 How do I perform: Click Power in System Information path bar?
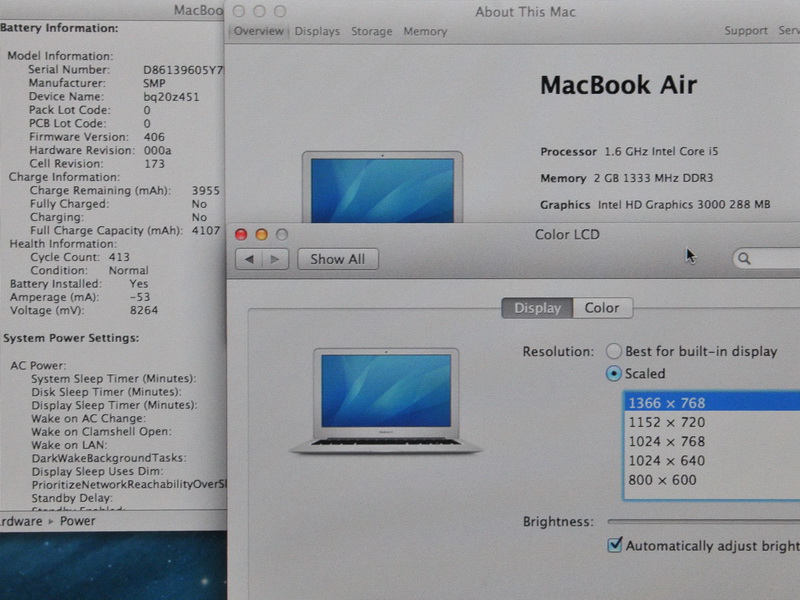(x=78, y=521)
